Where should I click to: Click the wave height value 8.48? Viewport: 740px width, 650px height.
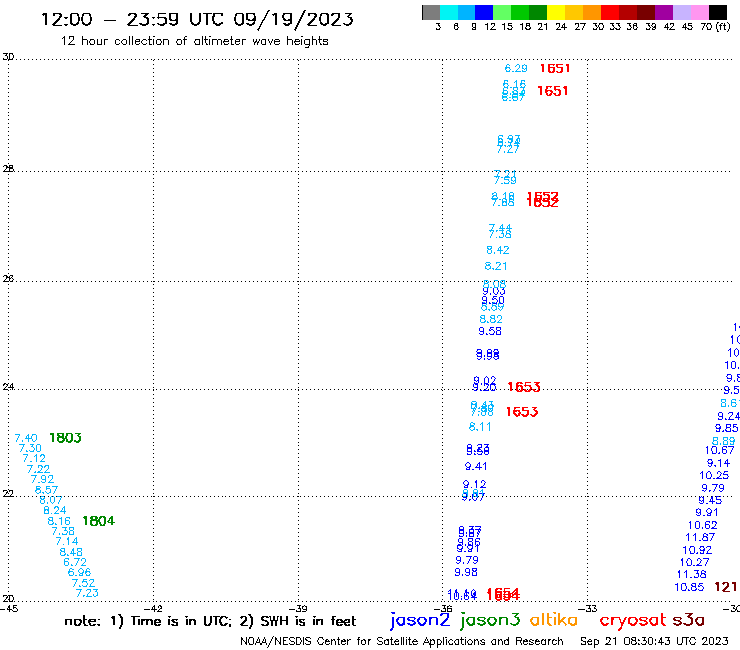pos(71,552)
